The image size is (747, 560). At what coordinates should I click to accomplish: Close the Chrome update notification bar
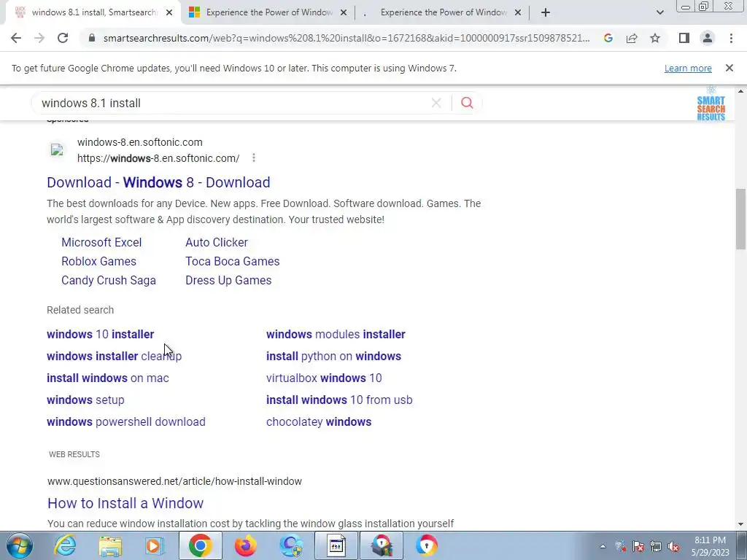[x=729, y=68]
